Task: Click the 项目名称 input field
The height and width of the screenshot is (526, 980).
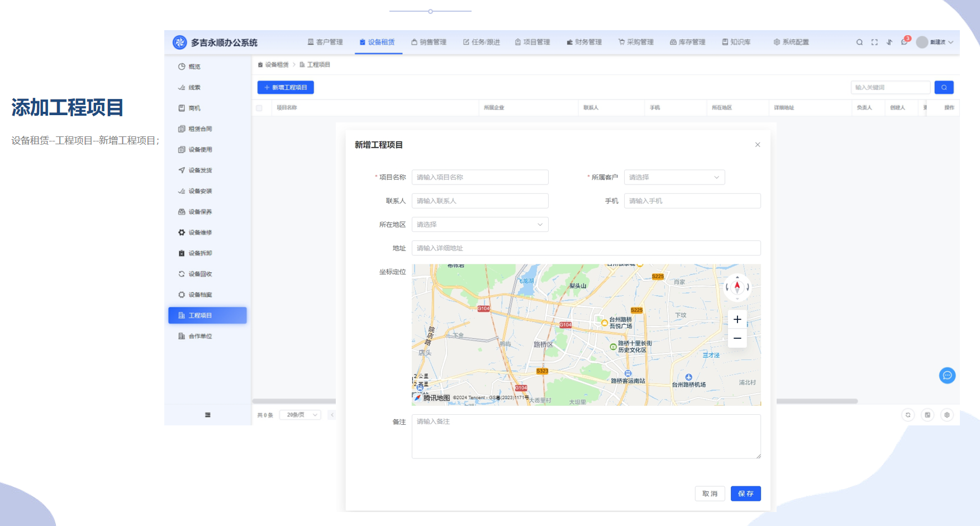Action: 479,177
